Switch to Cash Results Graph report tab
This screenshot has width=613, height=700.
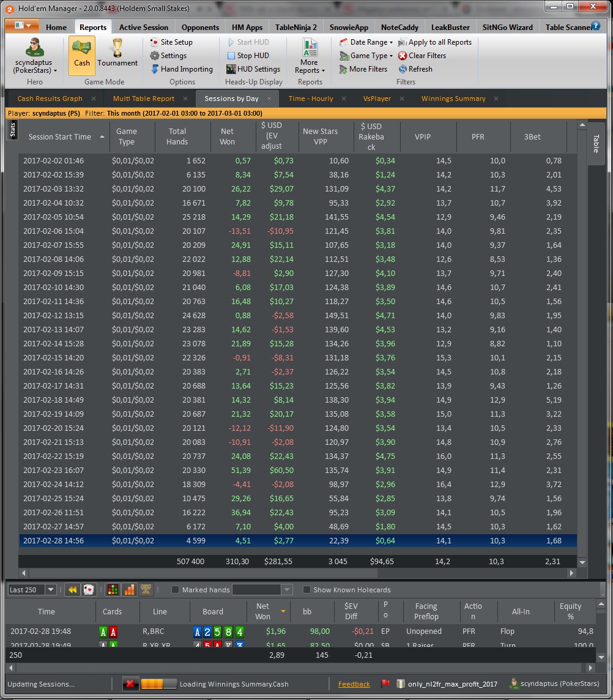click(x=50, y=99)
